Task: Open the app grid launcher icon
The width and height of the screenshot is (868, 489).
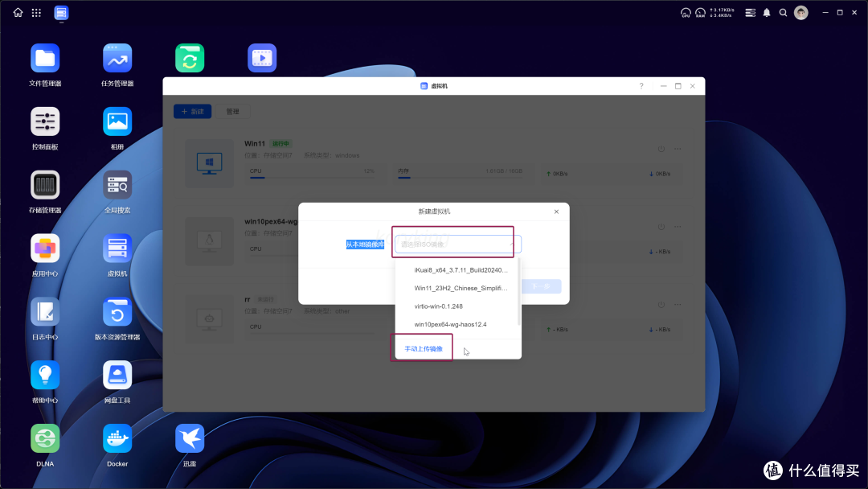Action: tap(36, 12)
